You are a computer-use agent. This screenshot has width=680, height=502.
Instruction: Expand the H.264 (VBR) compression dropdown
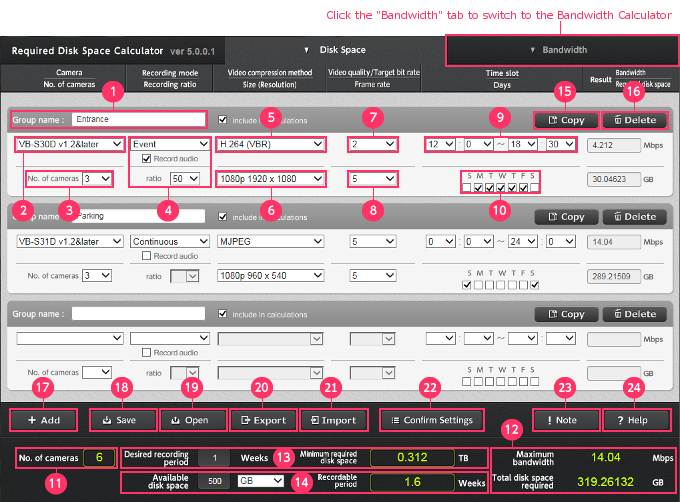click(x=270, y=145)
